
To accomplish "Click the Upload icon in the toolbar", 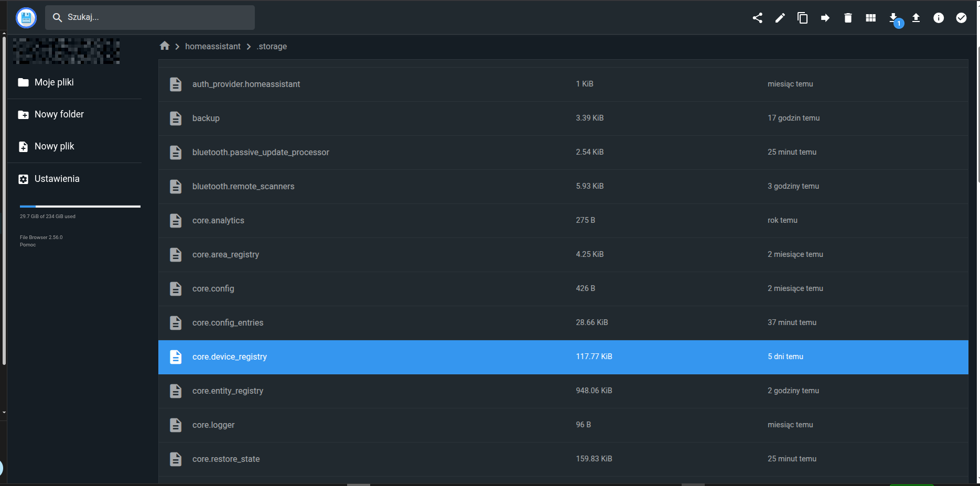I will (916, 18).
